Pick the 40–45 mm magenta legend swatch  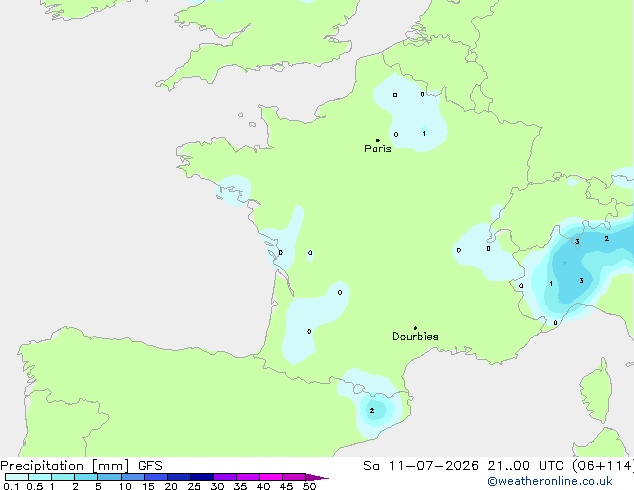pyautogui.click(x=271, y=477)
